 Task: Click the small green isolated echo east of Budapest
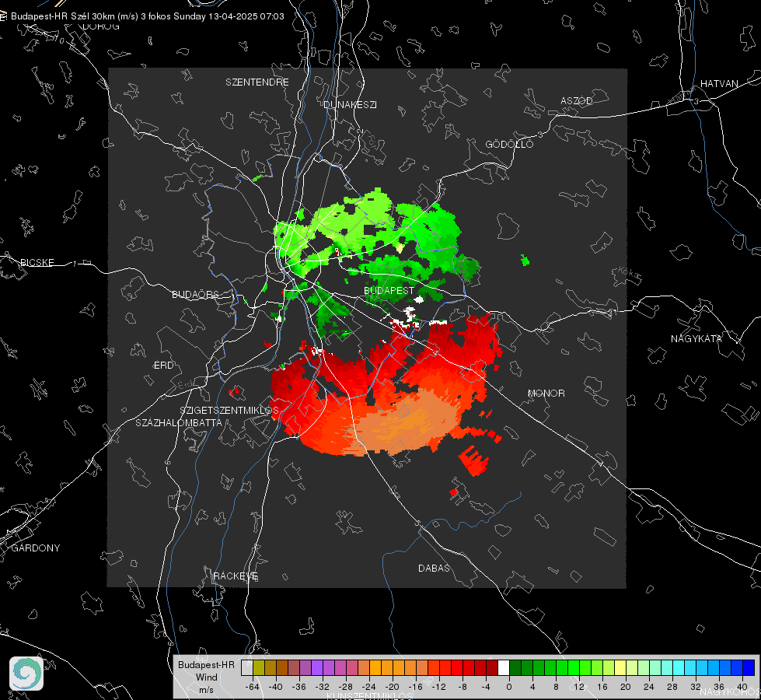pos(525,260)
